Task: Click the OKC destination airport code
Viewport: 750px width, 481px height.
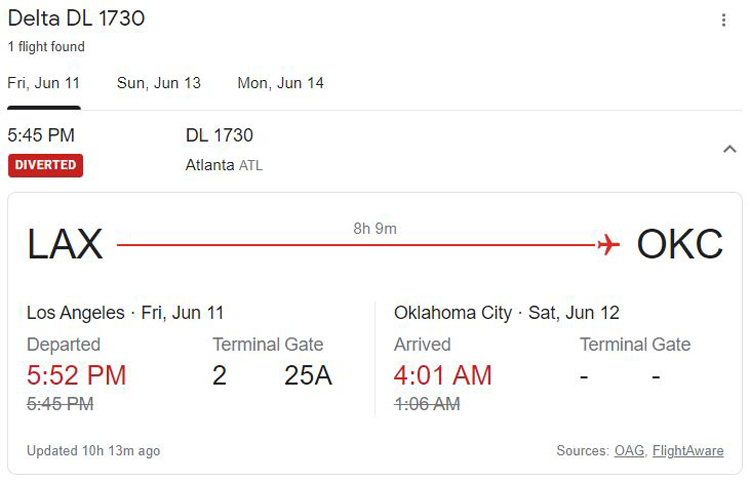Action: [679, 244]
